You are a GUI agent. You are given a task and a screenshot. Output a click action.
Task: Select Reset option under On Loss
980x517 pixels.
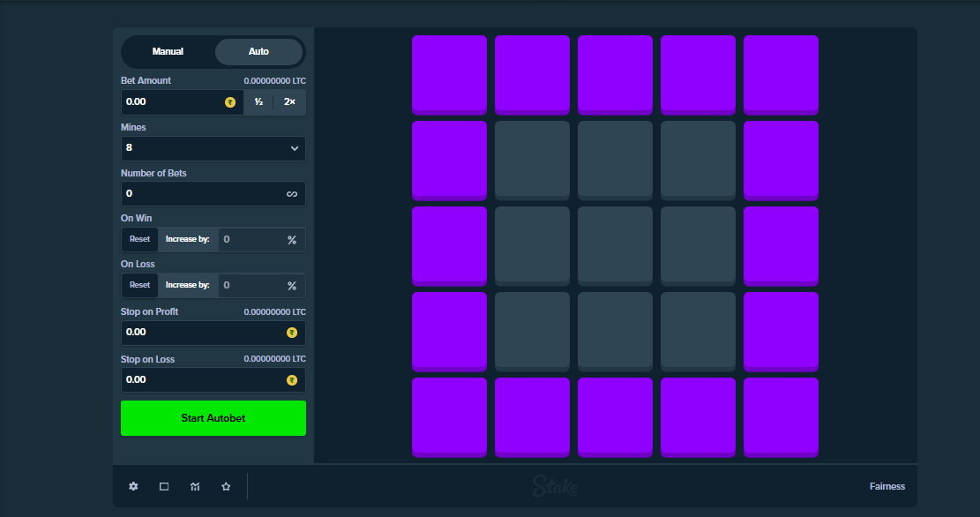click(139, 285)
